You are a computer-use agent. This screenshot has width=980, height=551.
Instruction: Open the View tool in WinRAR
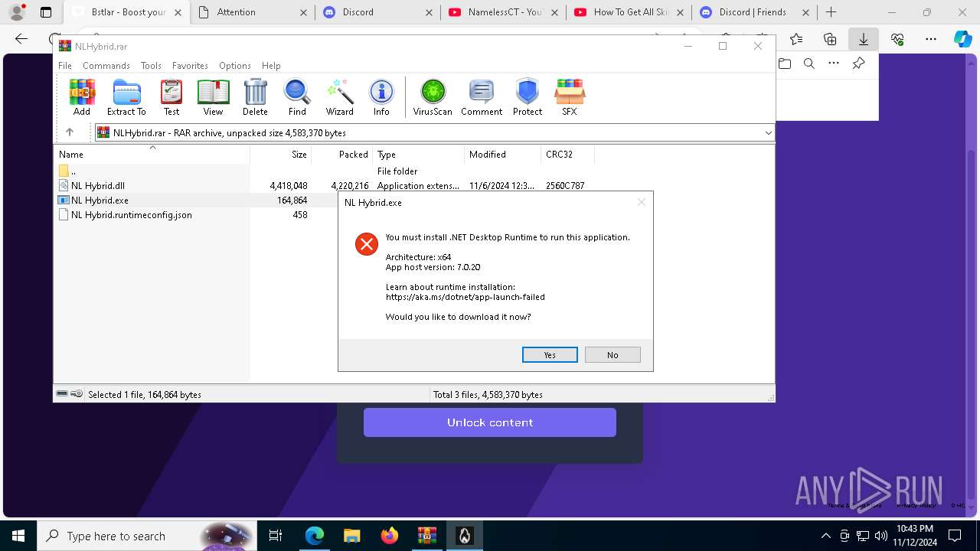pos(213,97)
